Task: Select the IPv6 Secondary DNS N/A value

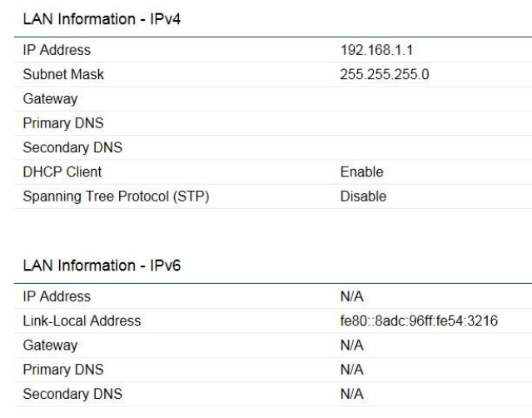Action: point(352,394)
